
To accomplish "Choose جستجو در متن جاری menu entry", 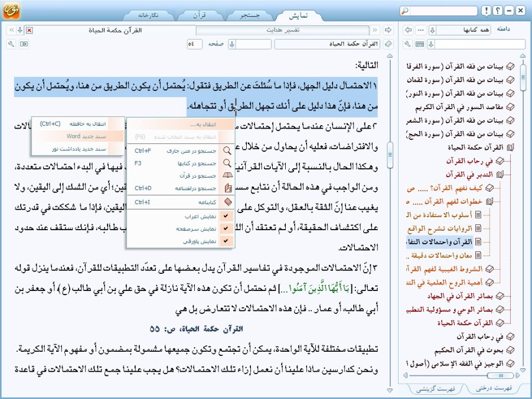I will click(181, 151).
